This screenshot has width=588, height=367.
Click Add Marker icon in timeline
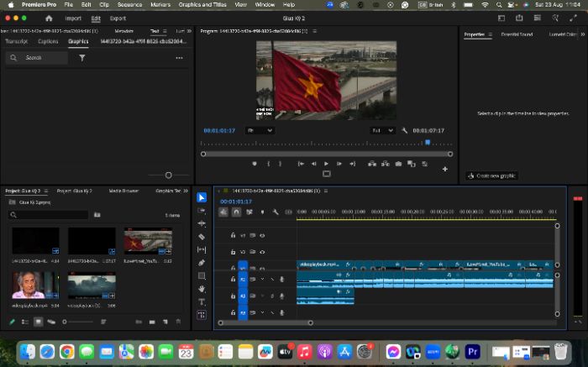tap(262, 212)
